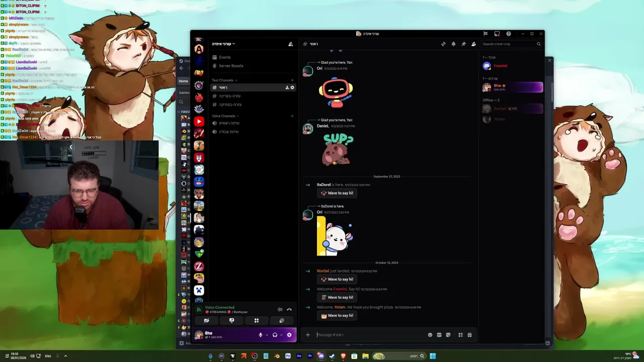The width and height of the screenshot is (644, 362).
Task: Mute the microphone
Action: (x=261, y=335)
